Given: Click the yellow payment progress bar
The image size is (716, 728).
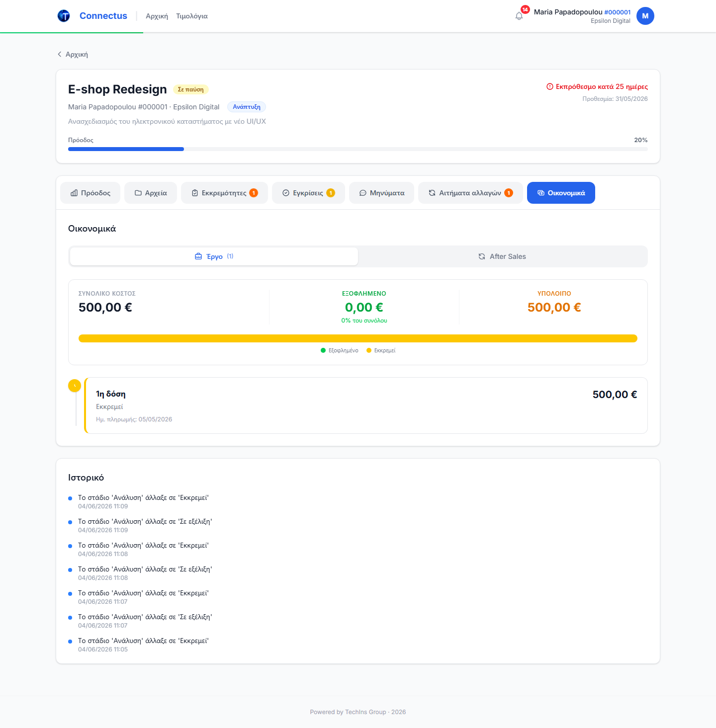Looking at the screenshot, I should 358,338.
